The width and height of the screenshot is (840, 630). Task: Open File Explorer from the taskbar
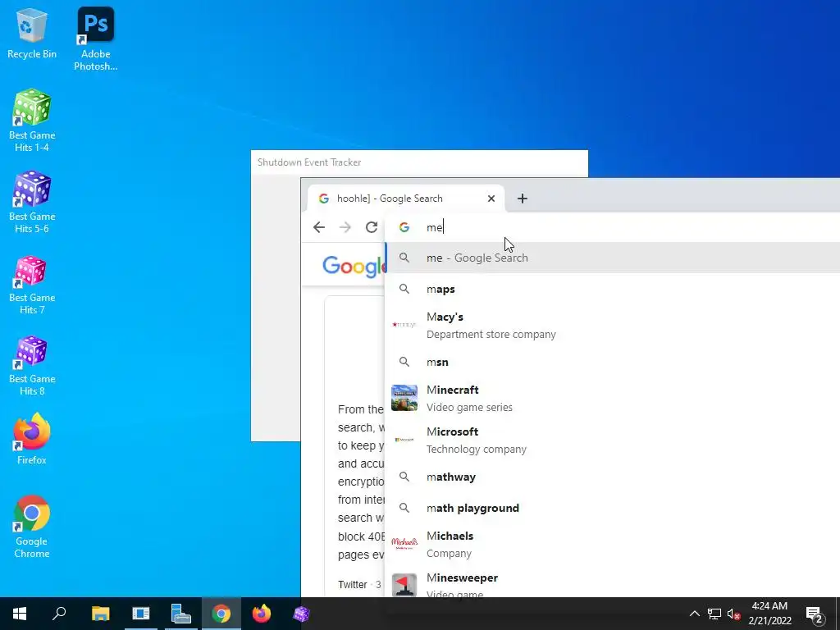[x=100, y=614]
